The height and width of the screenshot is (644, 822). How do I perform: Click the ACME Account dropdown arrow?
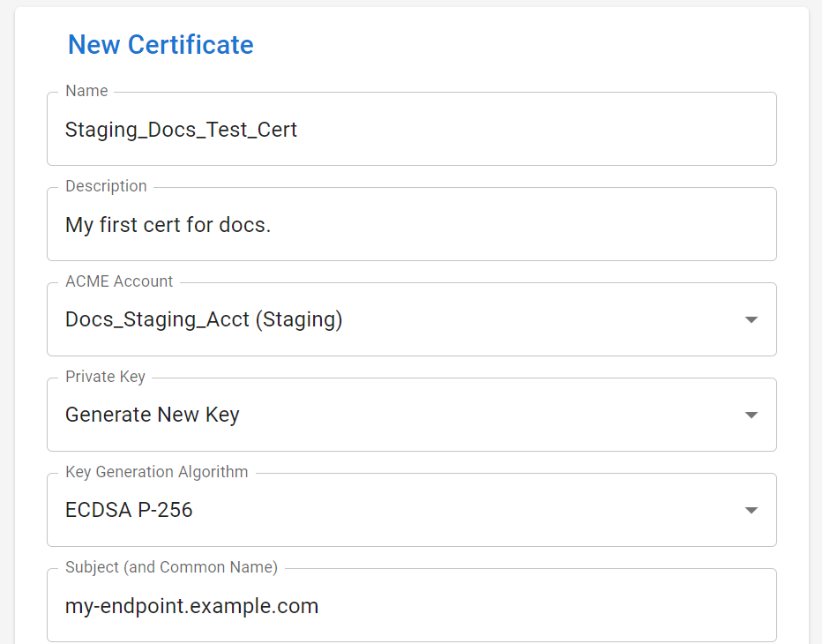[x=751, y=319]
